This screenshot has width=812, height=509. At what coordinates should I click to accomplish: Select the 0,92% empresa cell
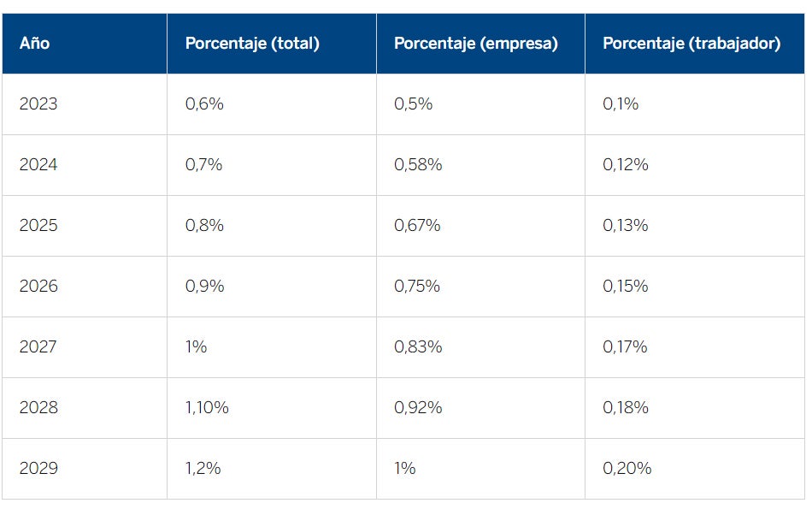[x=418, y=408]
